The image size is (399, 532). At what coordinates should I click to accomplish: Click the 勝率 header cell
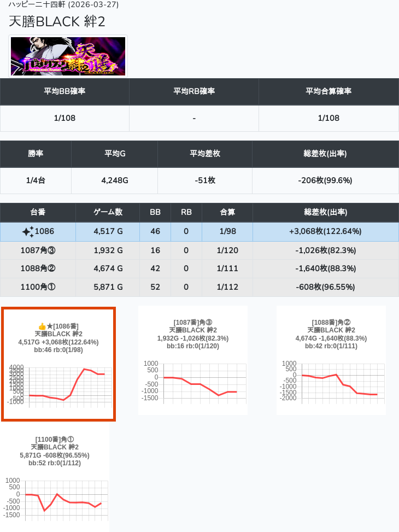[x=36, y=154]
